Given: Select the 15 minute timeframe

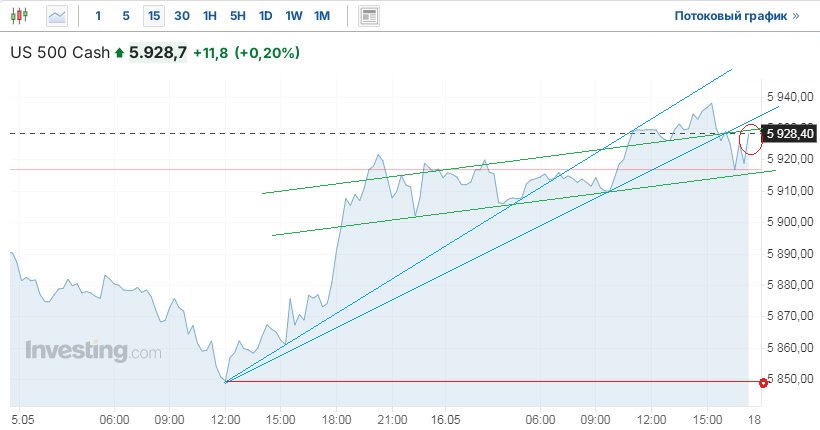Looking at the screenshot, I should coord(153,16).
